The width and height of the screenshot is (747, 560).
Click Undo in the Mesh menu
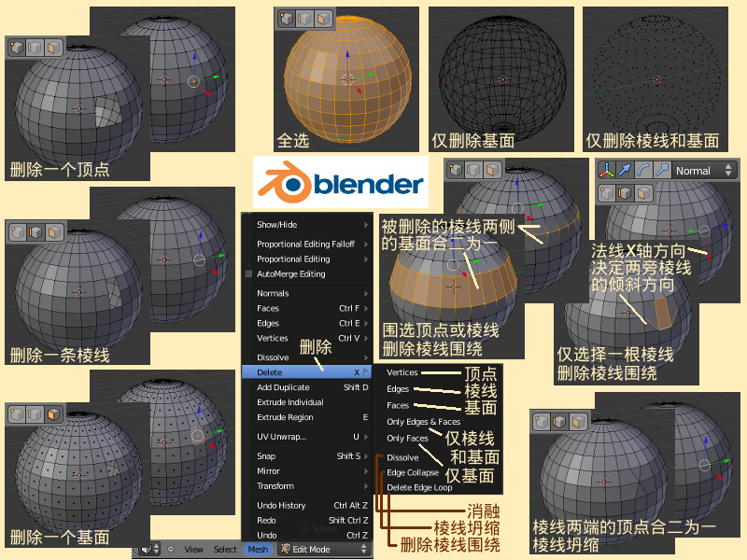click(307, 535)
